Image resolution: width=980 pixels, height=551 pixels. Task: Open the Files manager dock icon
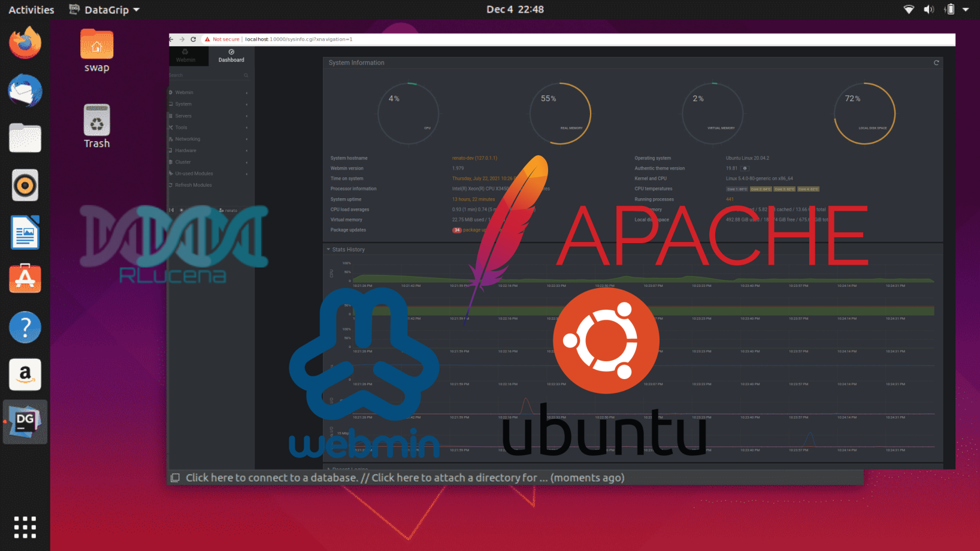coord(25,138)
